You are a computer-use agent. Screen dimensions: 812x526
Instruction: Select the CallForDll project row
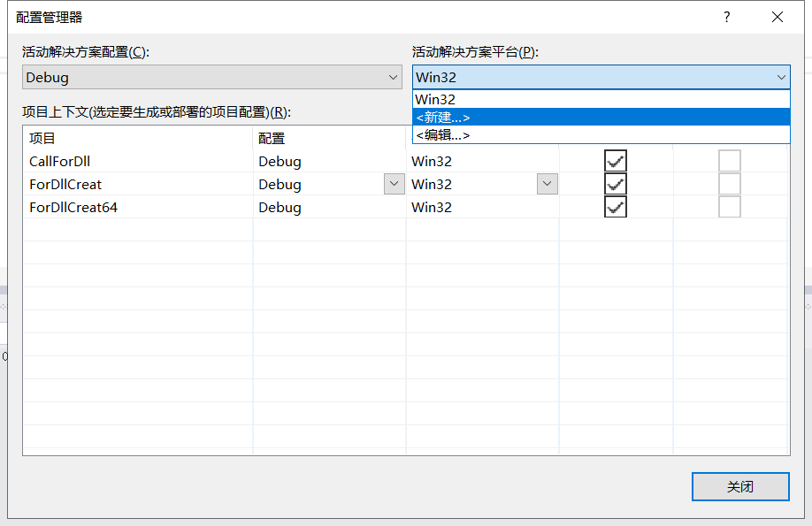(x=60, y=162)
